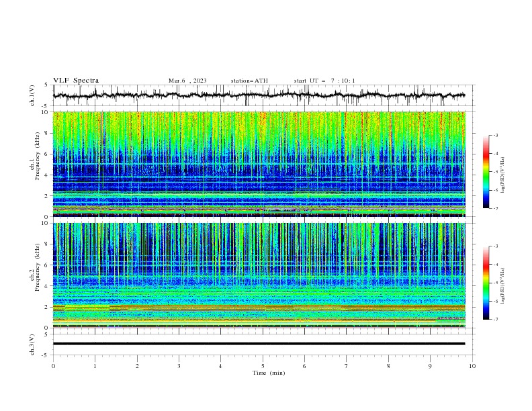Click the "6" kHz tick of ch.2 spectrogram

click(48, 265)
